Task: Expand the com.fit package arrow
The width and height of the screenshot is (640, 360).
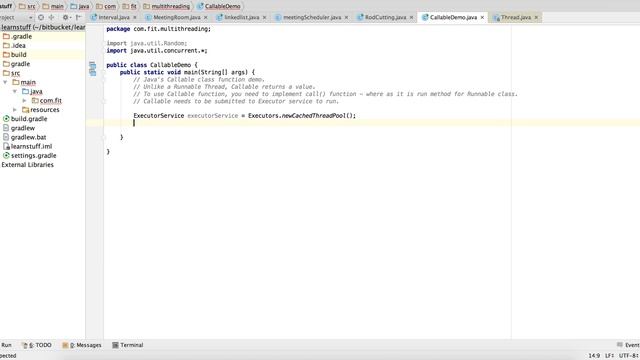Action: point(24,100)
